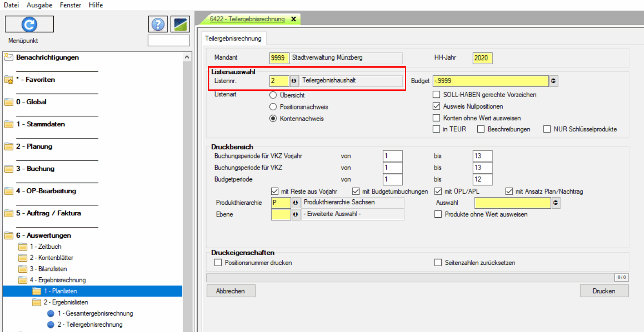Image resolution: width=644 pixels, height=332 pixels.
Task: Disable the Ausweis Nullpositionen checkbox
Action: pos(436,106)
